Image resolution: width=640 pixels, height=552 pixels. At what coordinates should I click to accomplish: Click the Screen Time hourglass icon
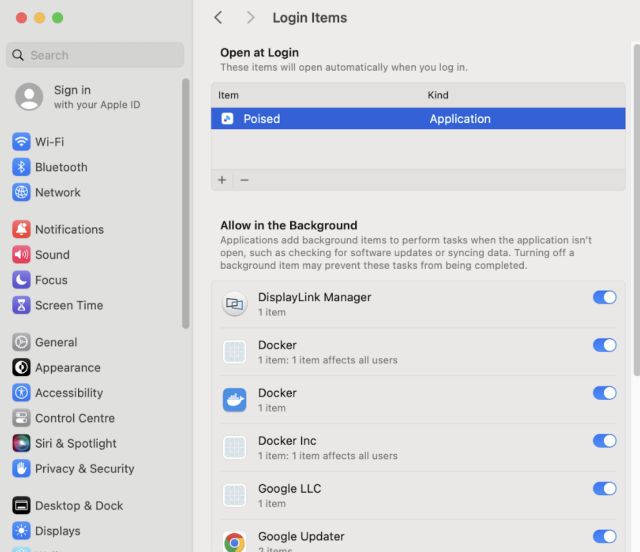(21, 305)
